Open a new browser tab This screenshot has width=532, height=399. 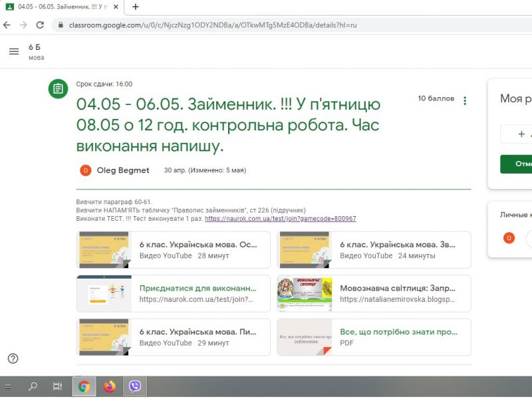(x=136, y=7)
